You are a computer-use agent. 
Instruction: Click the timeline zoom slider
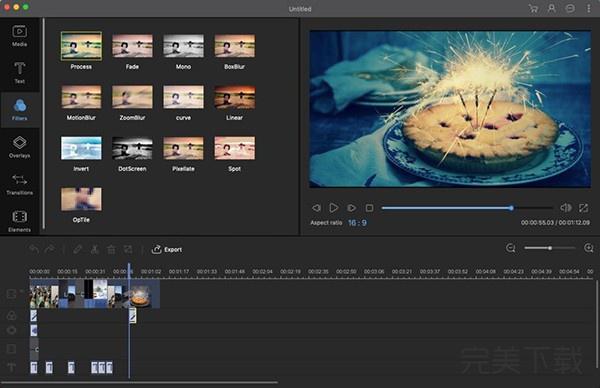[x=549, y=248]
